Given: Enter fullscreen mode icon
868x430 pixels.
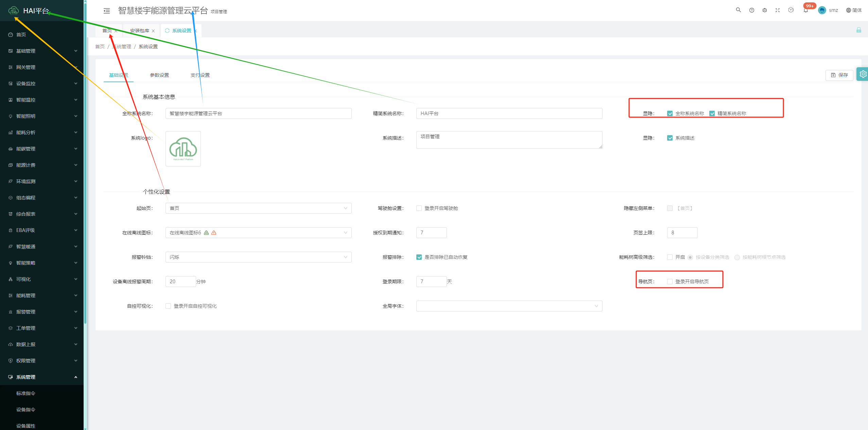Looking at the screenshot, I should click(x=778, y=10).
